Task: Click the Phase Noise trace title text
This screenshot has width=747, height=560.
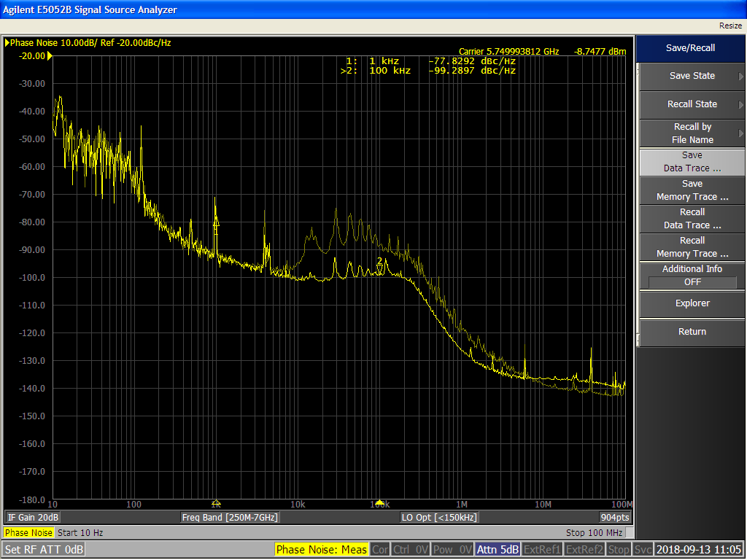Action: [x=90, y=43]
